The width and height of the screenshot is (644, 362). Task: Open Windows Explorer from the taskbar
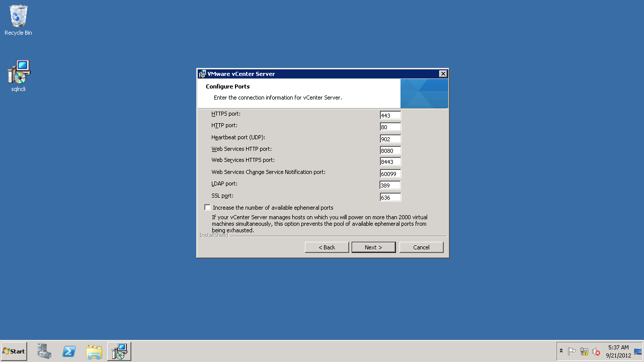[94, 351]
